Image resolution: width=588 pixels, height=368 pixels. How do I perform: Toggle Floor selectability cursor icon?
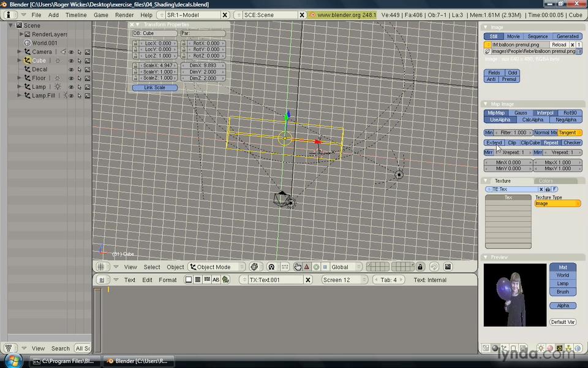(79, 78)
